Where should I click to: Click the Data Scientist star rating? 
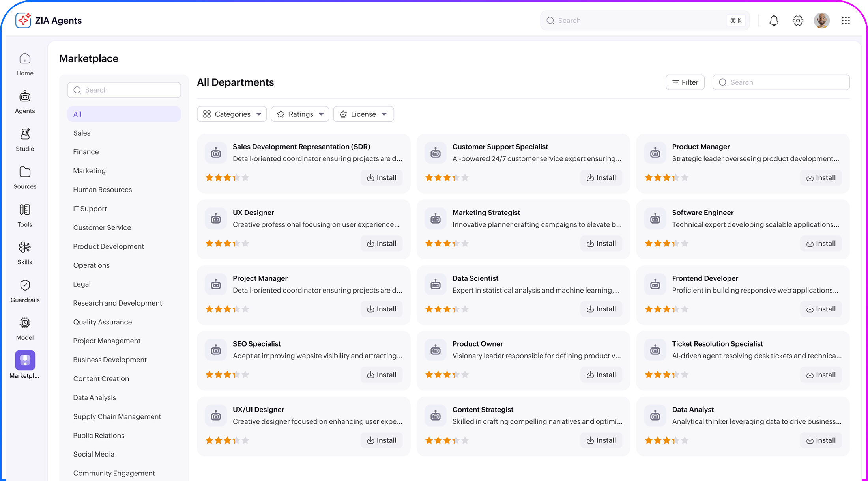coord(447,309)
